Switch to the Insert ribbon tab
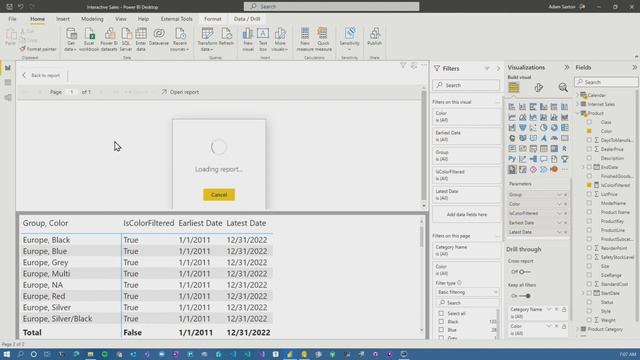 tap(62, 19)
